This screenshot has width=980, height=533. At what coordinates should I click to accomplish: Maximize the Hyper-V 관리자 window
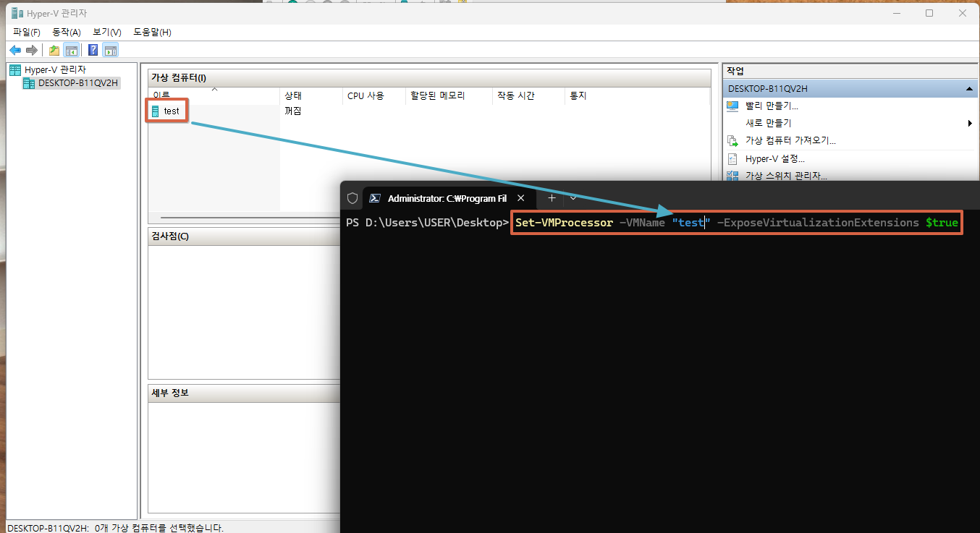pyautogui.click(x=929, y=13)
